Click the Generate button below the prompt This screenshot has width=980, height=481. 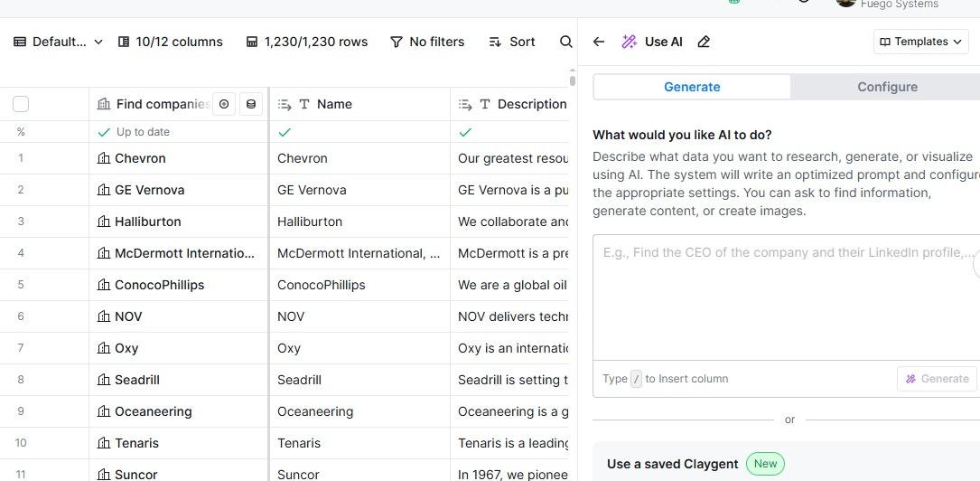point(937,379)
